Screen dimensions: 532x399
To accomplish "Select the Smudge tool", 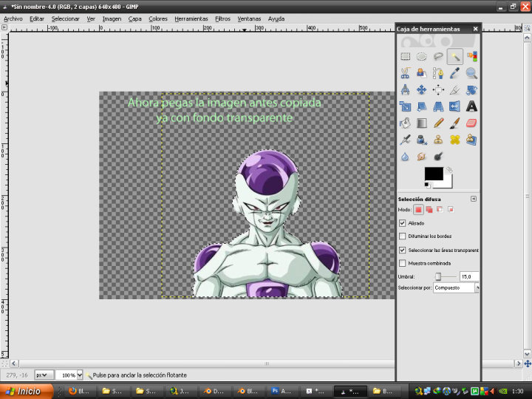I will [422, 157].
